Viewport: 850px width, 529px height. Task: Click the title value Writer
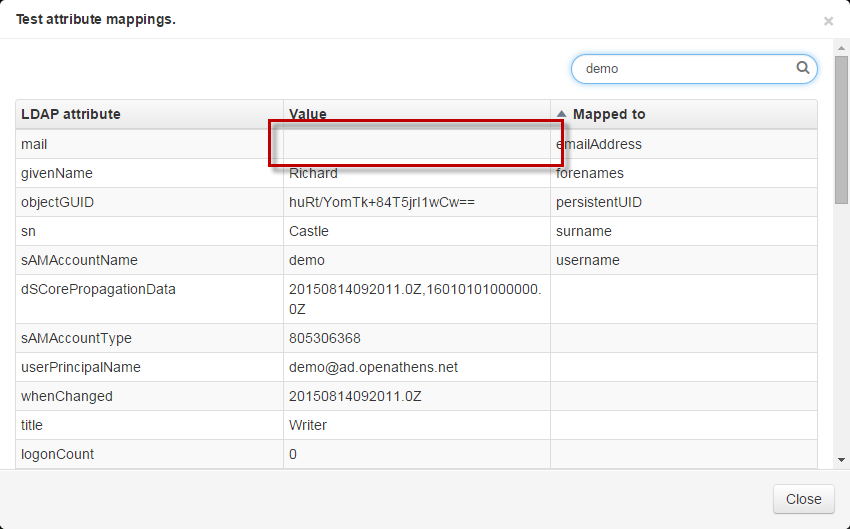pos(308,425)
